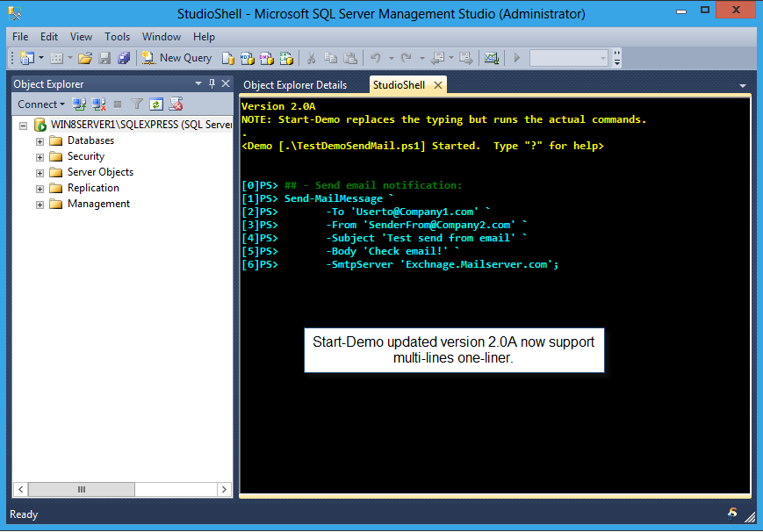Open the Help menu
Screen dimensions: 763x532
pyautogui.click(x=204, y=37)
